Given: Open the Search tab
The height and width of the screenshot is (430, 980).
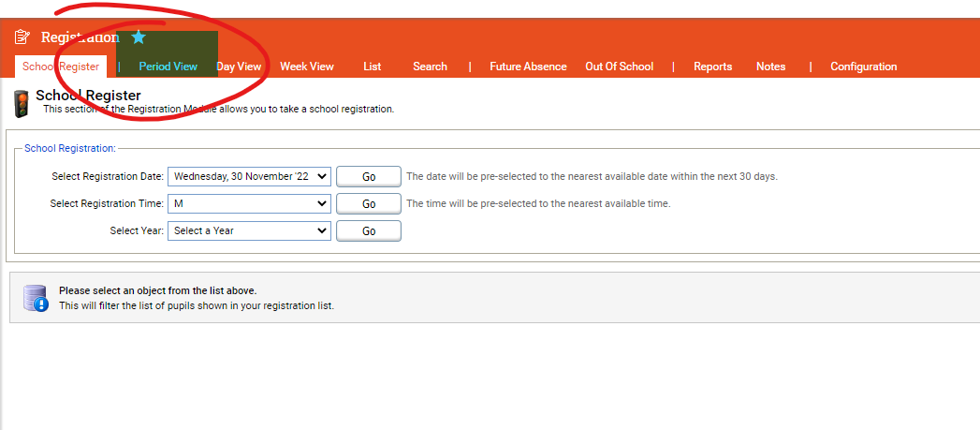Looking at the screenshot, I should point(430,67).
